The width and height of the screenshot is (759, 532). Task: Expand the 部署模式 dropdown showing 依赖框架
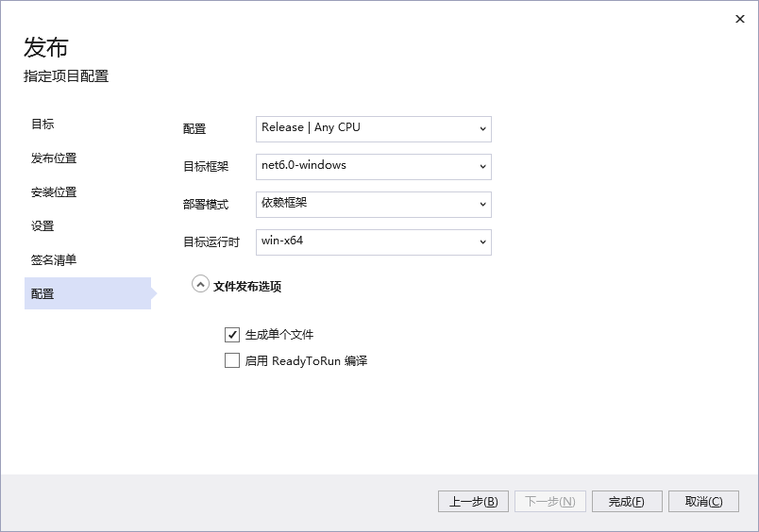click(373, 204)
